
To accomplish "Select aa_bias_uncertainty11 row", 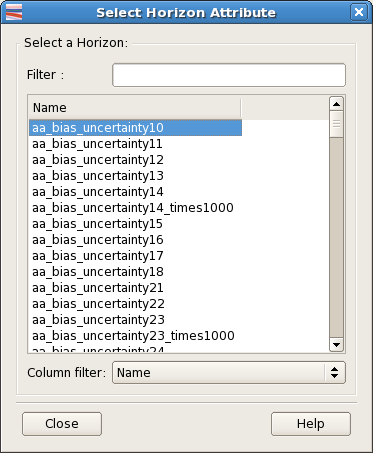I will click(x=135, y=144).
